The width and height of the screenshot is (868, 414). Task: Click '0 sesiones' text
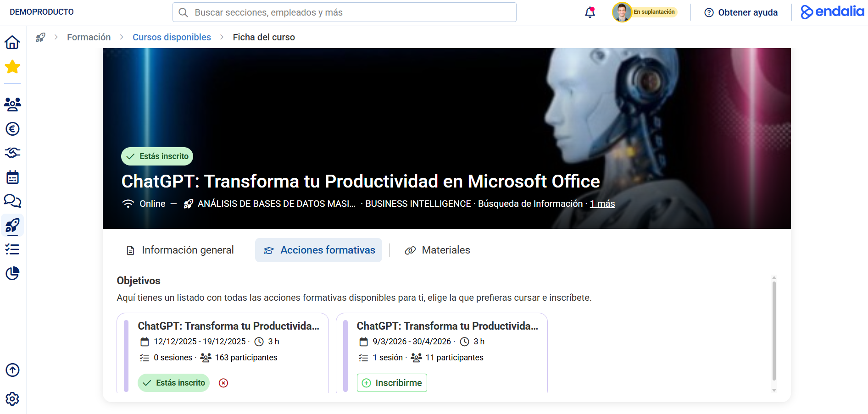(x=173, y=358)
